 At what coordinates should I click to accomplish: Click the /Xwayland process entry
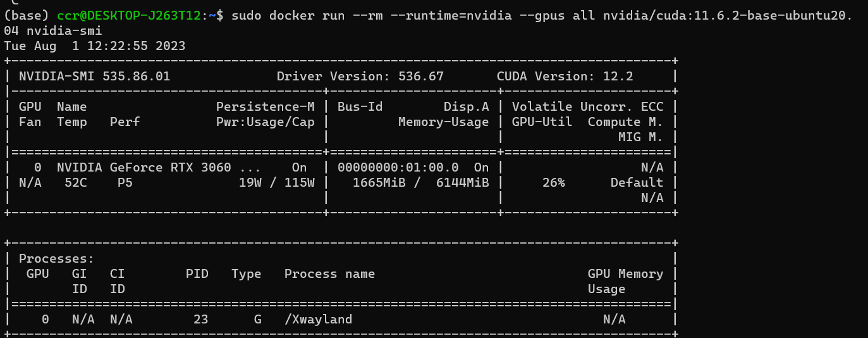tap(319, 320)
